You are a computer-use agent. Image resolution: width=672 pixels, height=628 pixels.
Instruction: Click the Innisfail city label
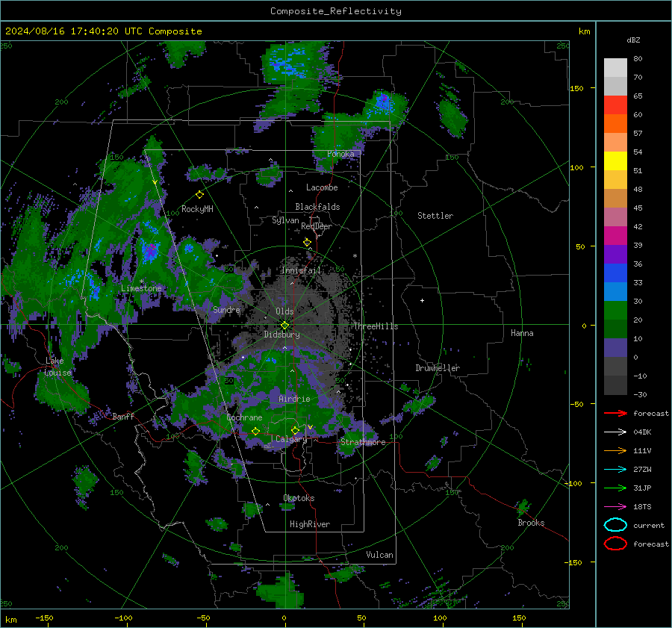301,270
